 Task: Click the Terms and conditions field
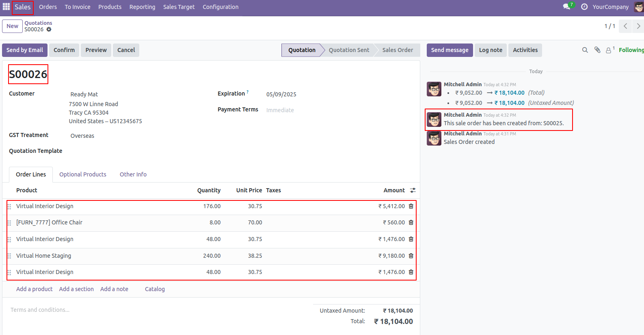pos(40,310)
